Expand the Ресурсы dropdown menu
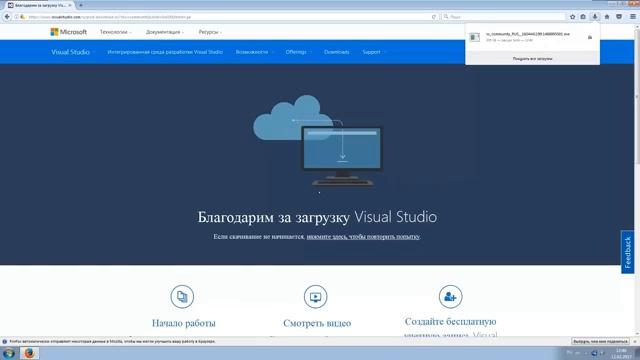This screenshot has width=640, height=360. [x=210, y=32]
